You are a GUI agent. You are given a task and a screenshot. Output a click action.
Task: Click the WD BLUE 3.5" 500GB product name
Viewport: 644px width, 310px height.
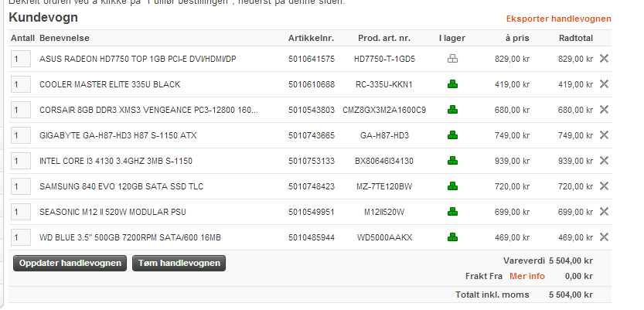[130, 237]
